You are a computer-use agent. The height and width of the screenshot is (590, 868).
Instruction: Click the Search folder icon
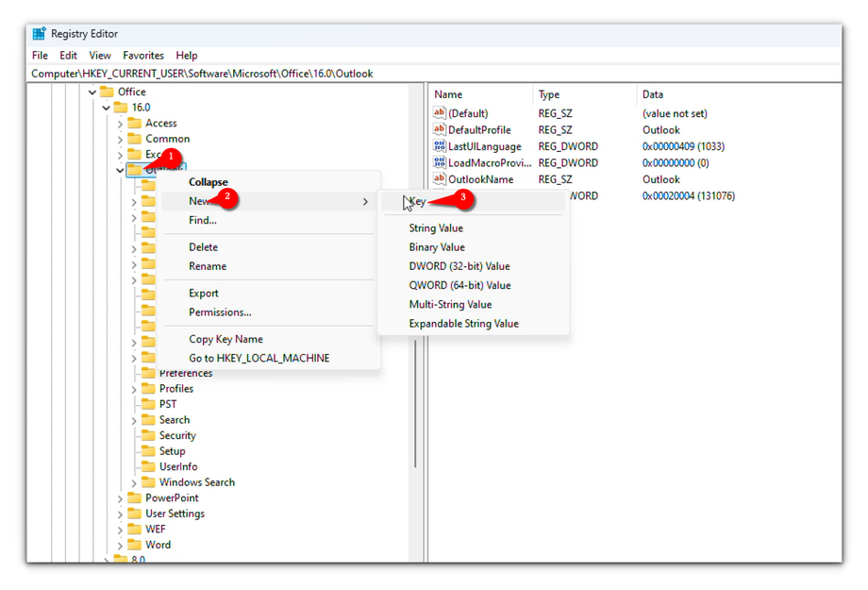click(x=148, y=419)
